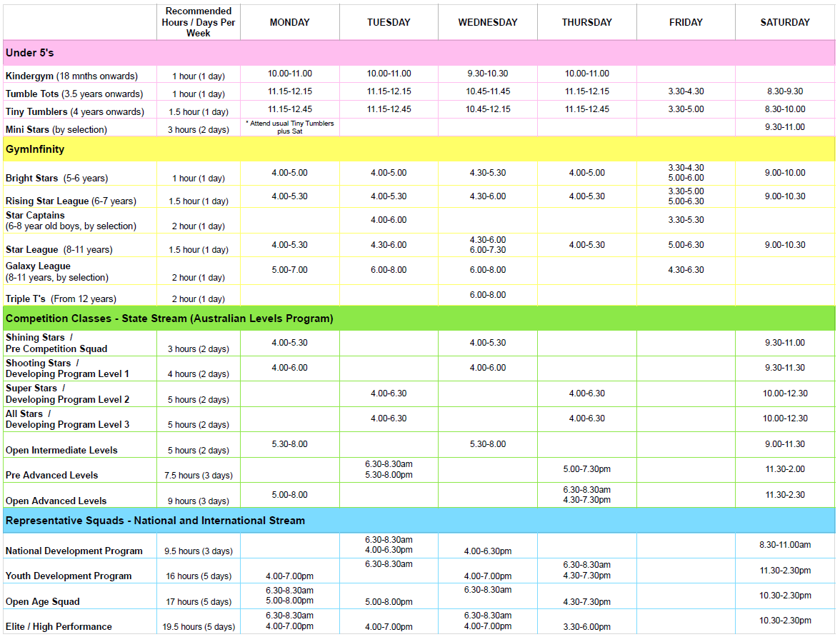This screenshot has width=840, height=637.
Task: Click Bright Stars Friday time cell
Action: click(x=686, y=173)
